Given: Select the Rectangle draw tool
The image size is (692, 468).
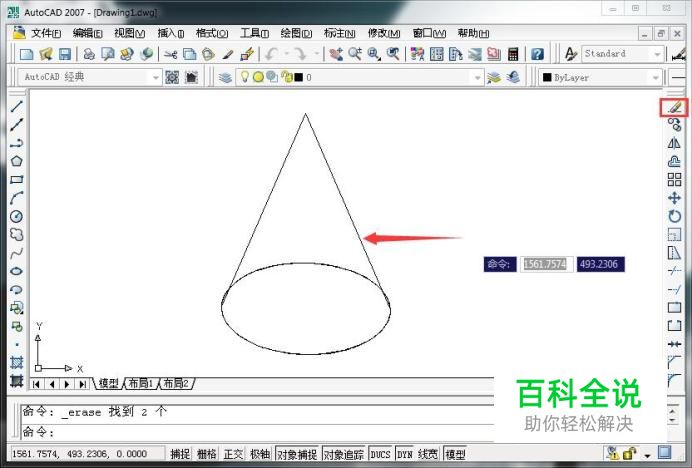Looking at the screenshot, I should tap(17, 180).
